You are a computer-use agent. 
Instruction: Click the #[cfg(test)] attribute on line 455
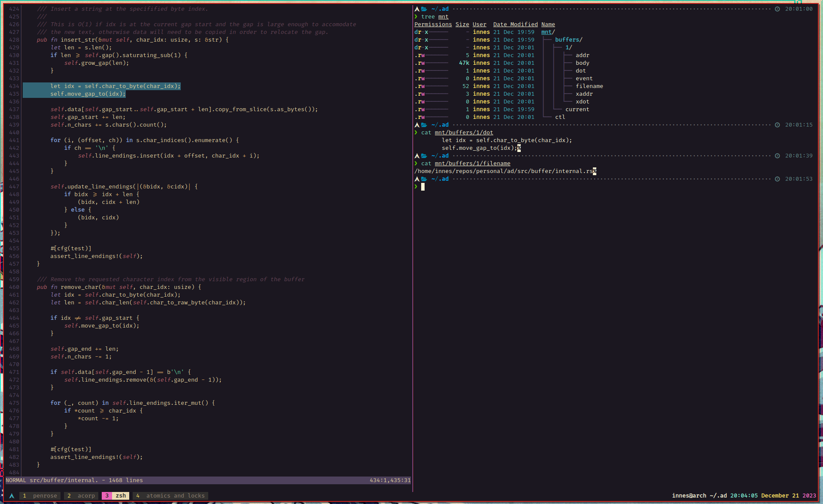click(x=70, y=249)
